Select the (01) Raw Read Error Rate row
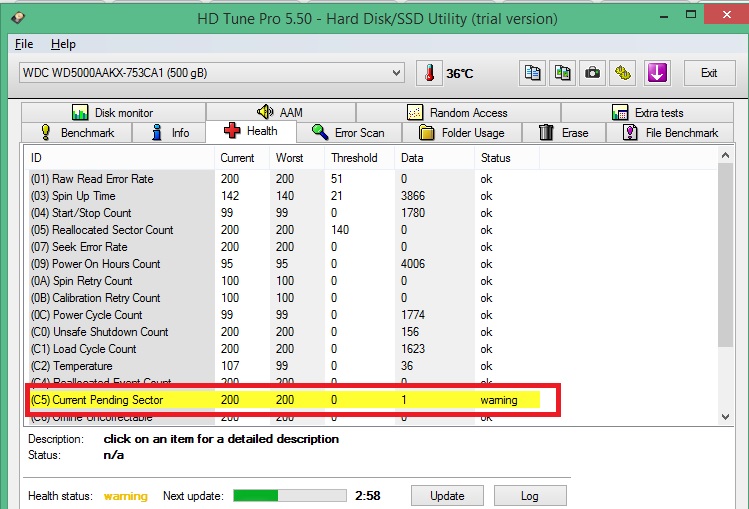749x509 pixels. point(284,179)
